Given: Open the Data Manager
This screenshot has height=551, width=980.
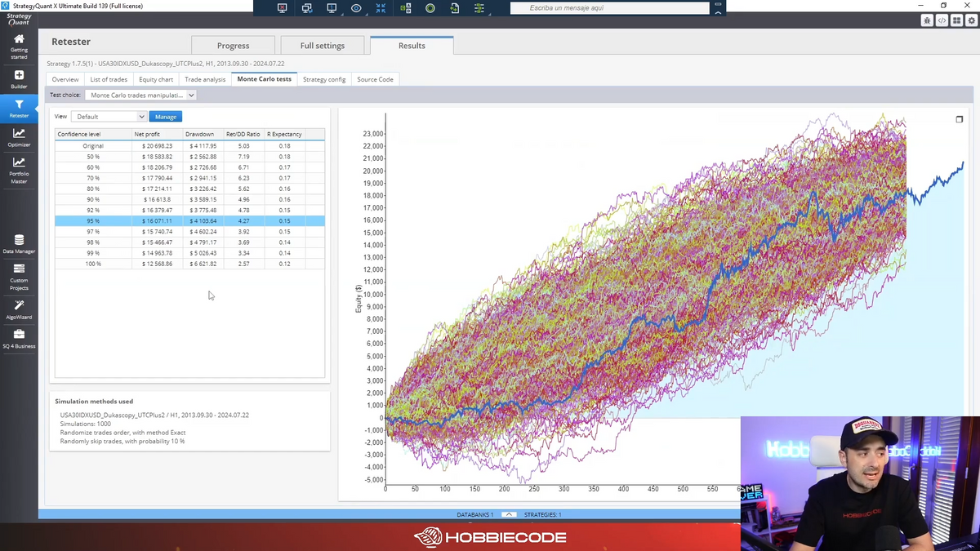Looking at the screenshot, I should point(19,244).
